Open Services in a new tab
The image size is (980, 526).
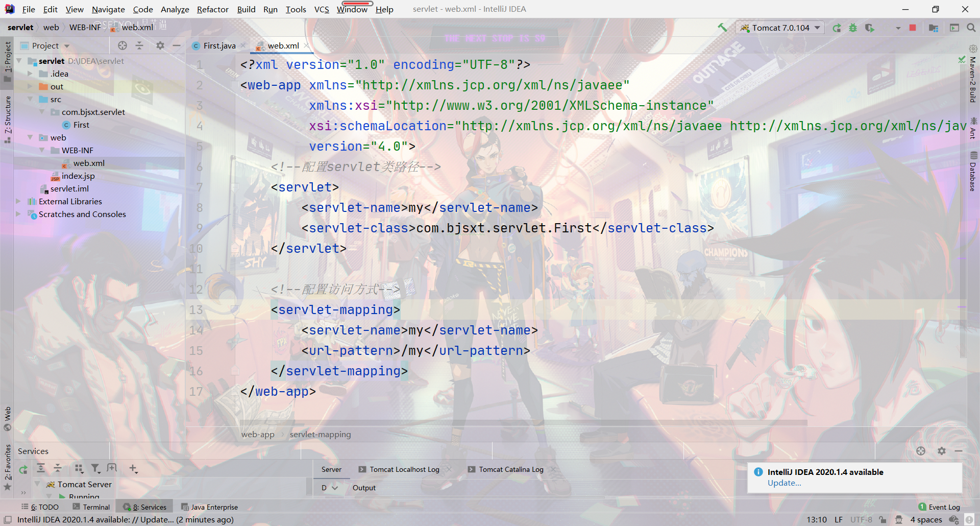click(112, 468)
